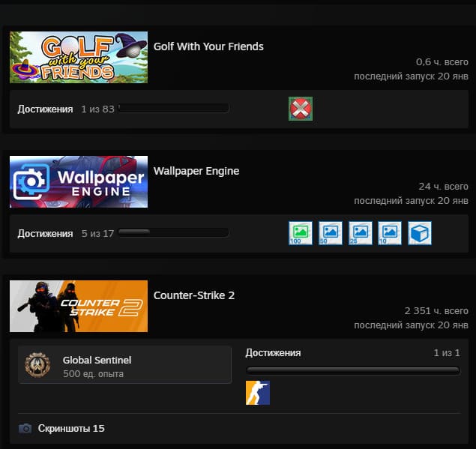The width and height of the screenshot is (476, 449).
Task: Click the blue cube achievement icon
Action: (x=420, y=233)
